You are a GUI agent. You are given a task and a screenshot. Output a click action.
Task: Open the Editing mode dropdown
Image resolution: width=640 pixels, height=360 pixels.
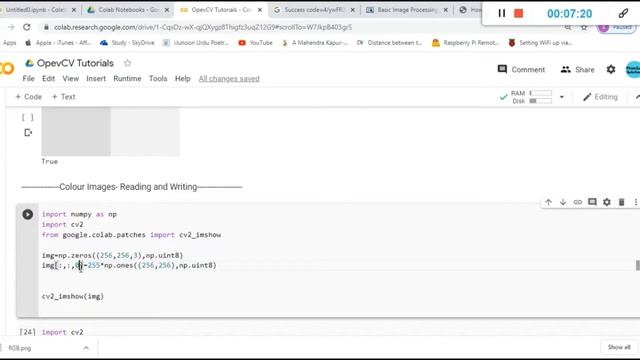tap(600, 97)
